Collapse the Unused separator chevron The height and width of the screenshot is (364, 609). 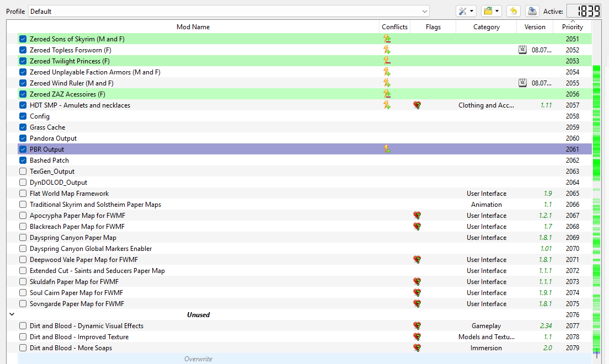pos(12,314)
